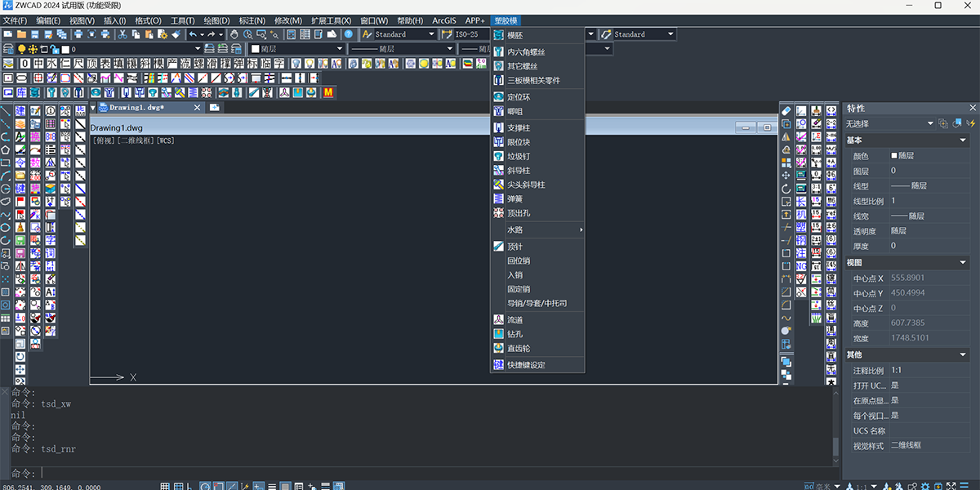Collapse the 基本 properties section
This screenshot has width=980, height=490.
tap(964, 140)
